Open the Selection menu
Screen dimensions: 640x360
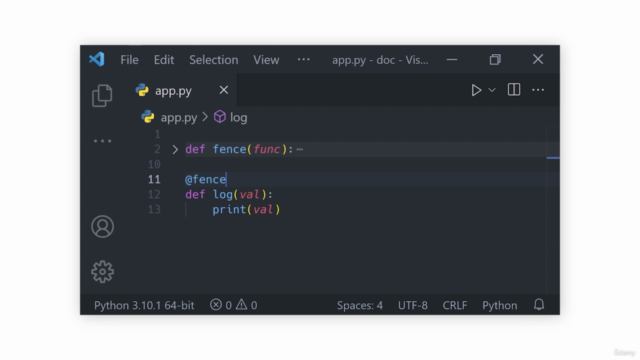[x=213, y=60]
